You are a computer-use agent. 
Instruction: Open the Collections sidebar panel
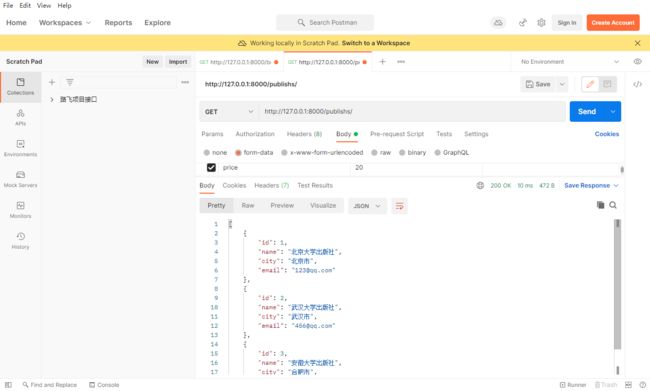(20, 87)
